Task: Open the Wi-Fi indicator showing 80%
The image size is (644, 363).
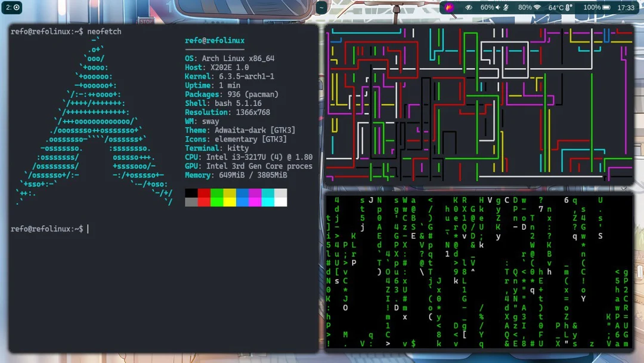Action: click(537, 8)
